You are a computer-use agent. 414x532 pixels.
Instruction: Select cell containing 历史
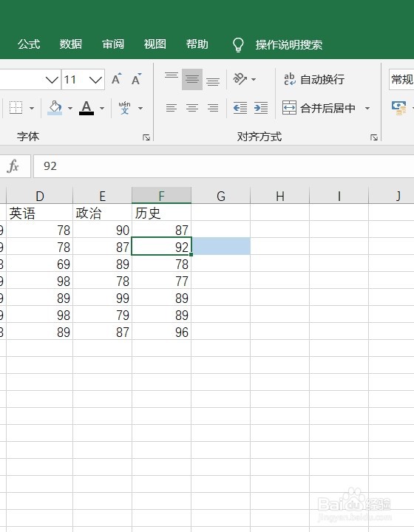coord(161,212)
